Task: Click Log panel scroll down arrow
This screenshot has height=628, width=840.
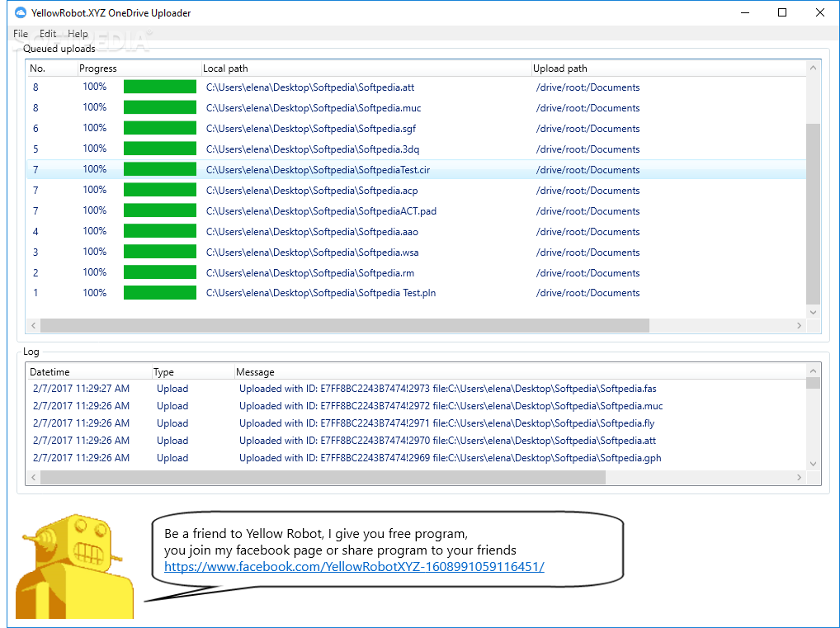Action: [814, 464]
